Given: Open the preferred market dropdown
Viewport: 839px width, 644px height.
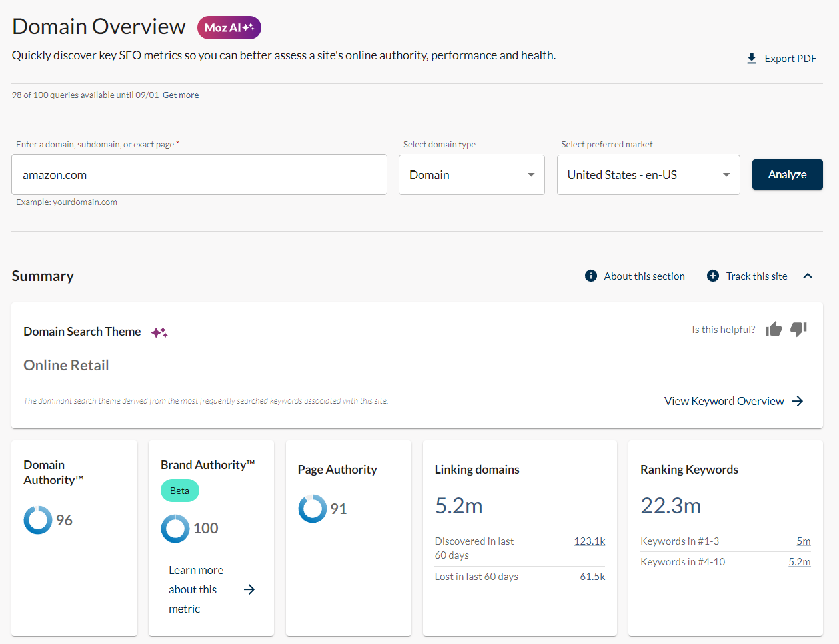Looking at the screenshot, I should click(648, 174).
